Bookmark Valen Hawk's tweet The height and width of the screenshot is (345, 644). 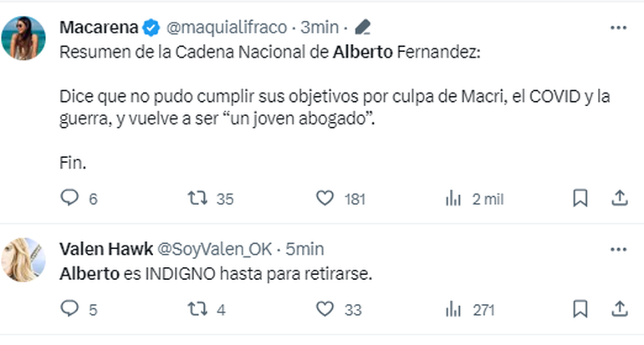[580, 309]
